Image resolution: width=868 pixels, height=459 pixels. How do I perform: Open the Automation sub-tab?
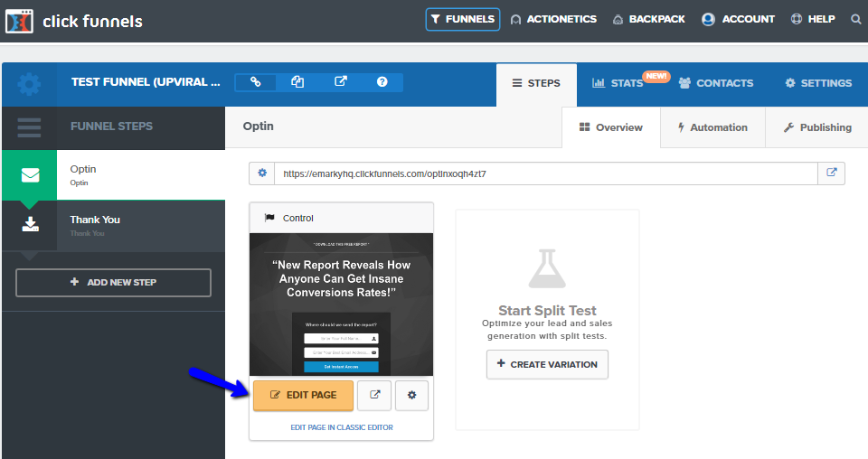(x=712, y=127)
